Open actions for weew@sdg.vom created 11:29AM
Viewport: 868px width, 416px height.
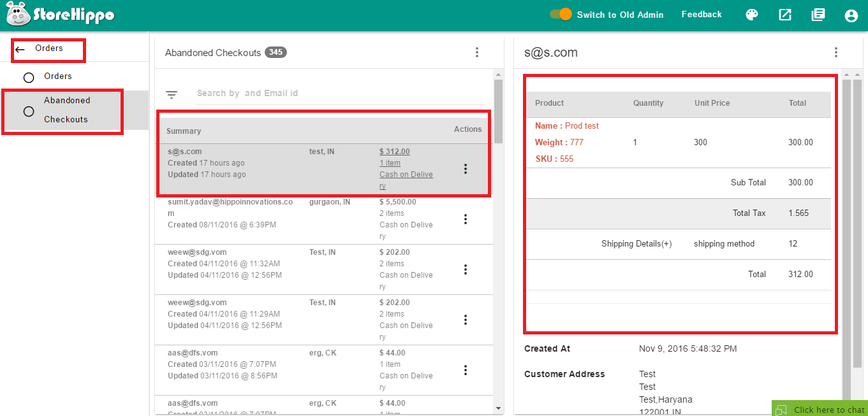pyautogui.click(x=466, y=320)
